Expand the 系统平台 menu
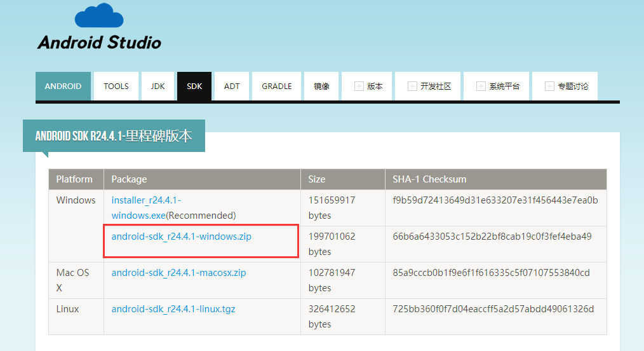The height and width of the screenshot is (351, 644). (x=496, y=86)
